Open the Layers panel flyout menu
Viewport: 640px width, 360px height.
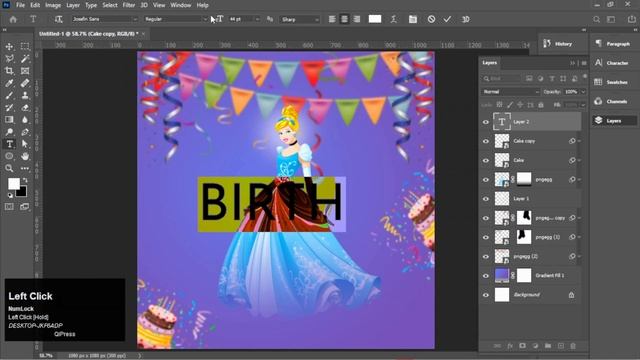pyautogui.click(x=584, y=63)
